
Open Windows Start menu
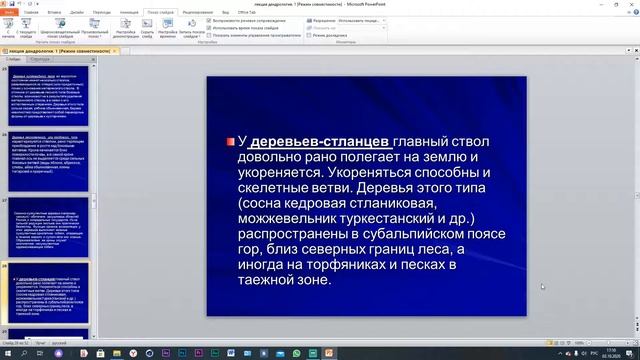(x=8, y=353)
